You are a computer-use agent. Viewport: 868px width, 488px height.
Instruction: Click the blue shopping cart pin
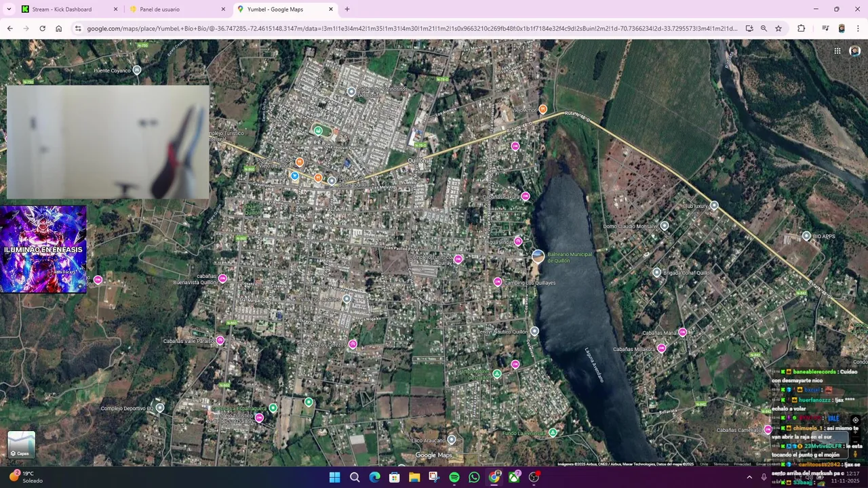point(294,176)
